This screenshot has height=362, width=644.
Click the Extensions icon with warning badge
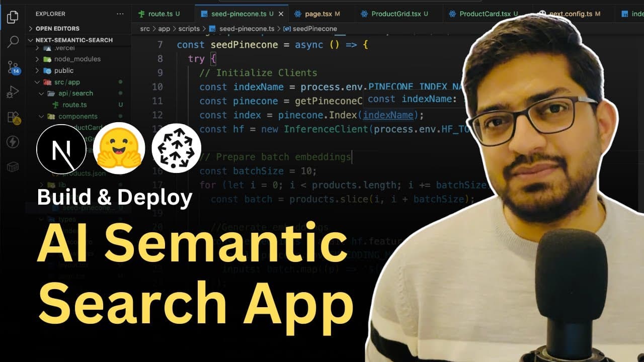point(13,116)
